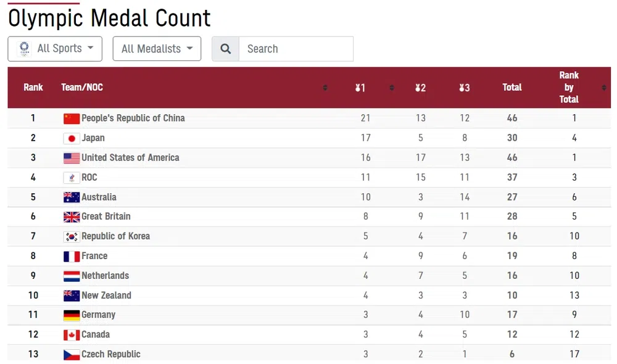Viewport: 617px width, 364px height.
Task: Open the Netherlands team entry
Action: pyautogui.click(x=106, y=276)
